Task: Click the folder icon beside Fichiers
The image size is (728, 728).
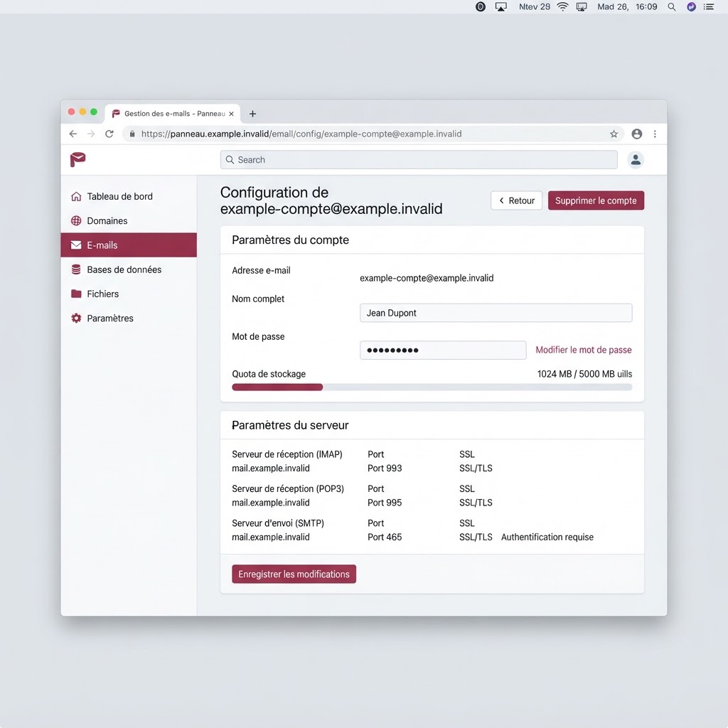Action: point(76,294)
